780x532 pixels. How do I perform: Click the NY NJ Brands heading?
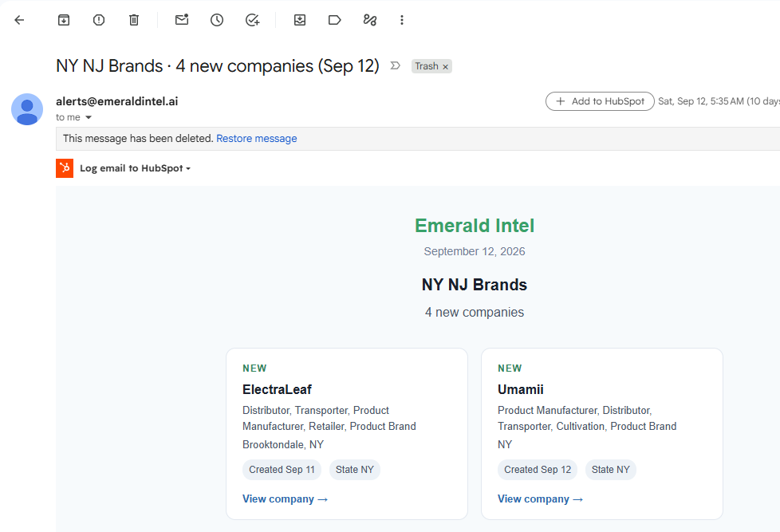pyautogui.click(x=475, y=285)
